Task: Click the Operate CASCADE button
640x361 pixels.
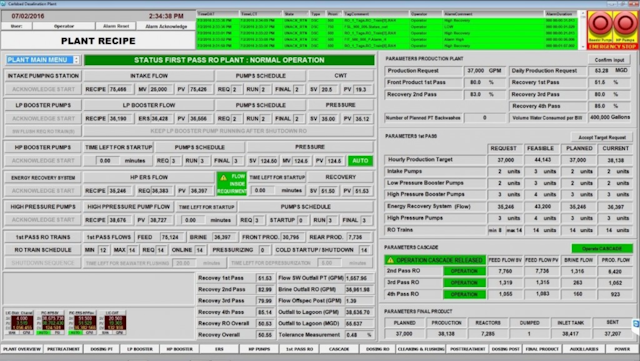Action: tap(602, 248)
